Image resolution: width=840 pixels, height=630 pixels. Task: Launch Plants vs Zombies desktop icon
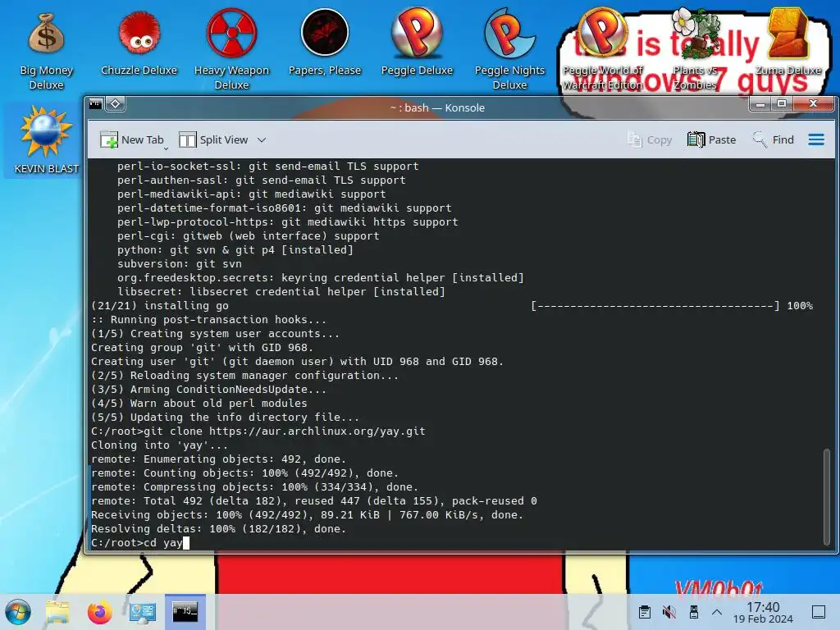pos(695,49)
